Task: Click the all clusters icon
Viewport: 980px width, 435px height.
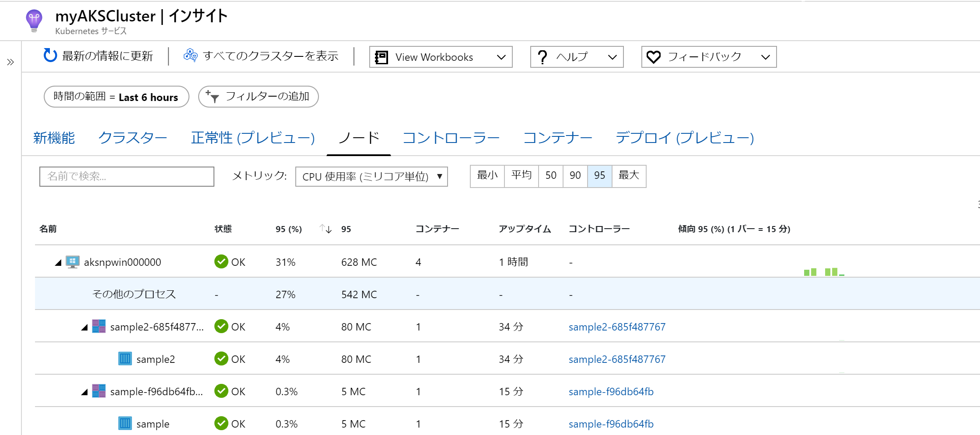Action: point(191,55)
